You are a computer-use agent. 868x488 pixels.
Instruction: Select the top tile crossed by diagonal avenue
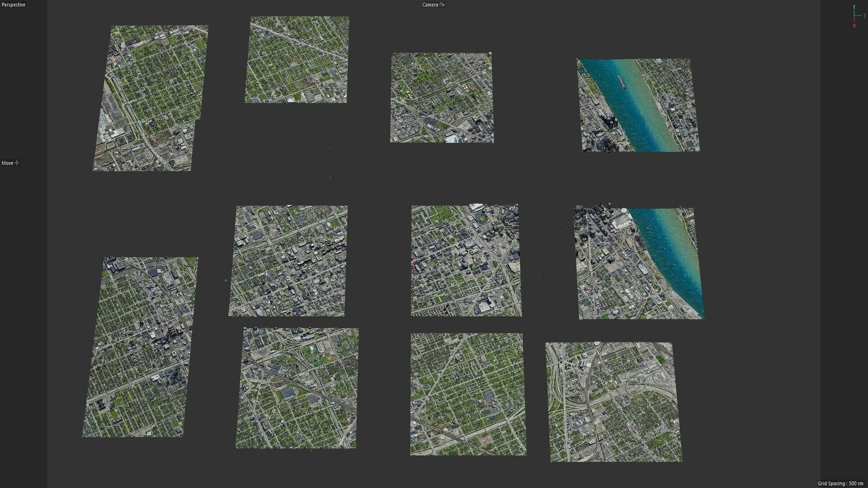click(297, 60)
